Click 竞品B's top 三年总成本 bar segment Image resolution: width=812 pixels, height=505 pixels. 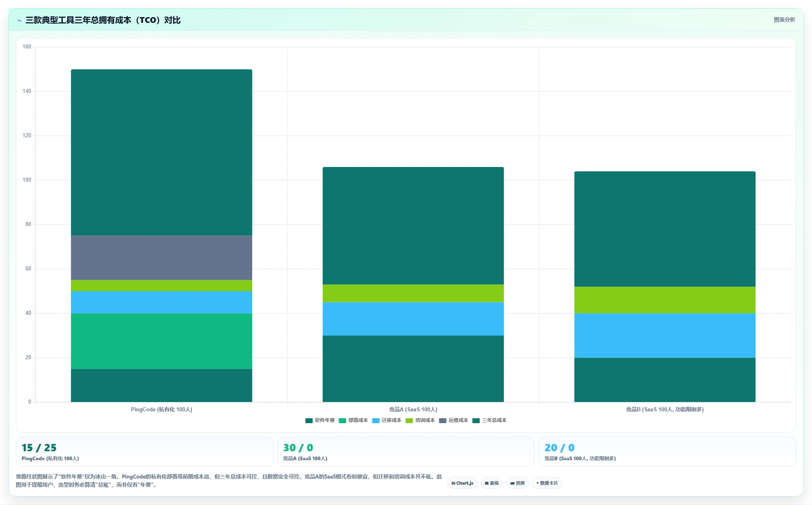pyautogui.click(x=665, y=229)
